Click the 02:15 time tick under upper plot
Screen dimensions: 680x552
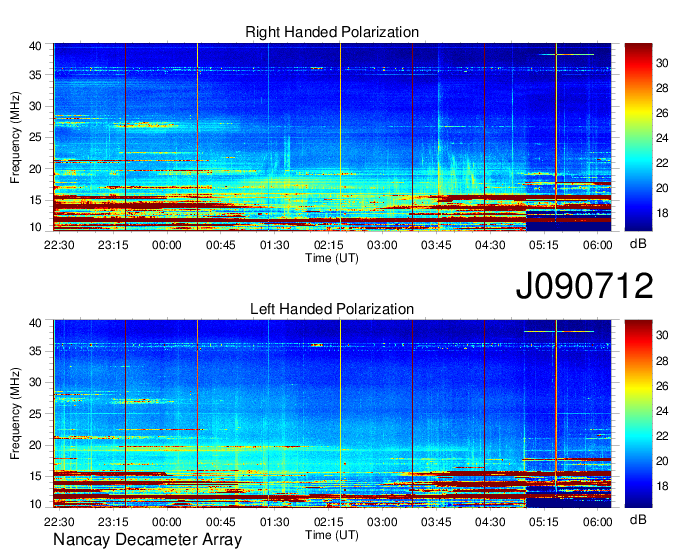tap(328, 245)
